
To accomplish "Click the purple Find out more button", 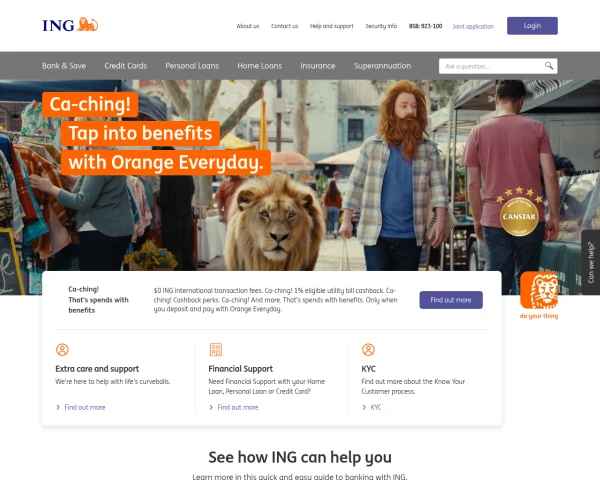I will coord(451,300).
